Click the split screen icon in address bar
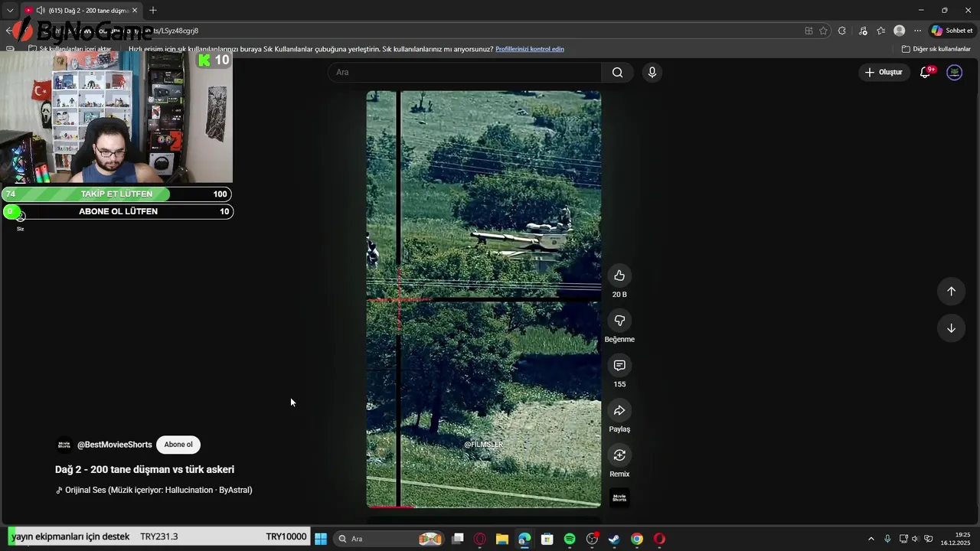 [808, 31]
